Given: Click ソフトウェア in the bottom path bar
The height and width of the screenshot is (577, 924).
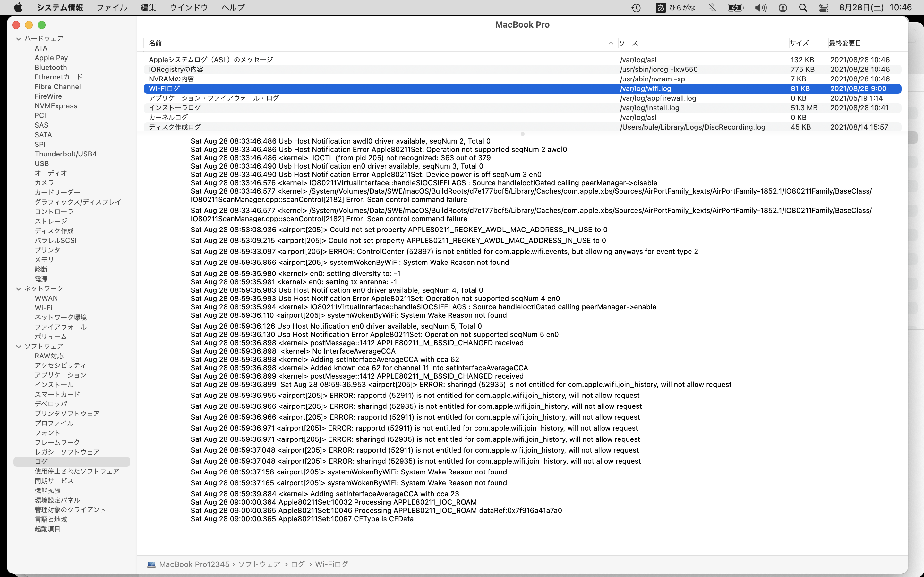Looking at the screenshot, I should point(259,564).
